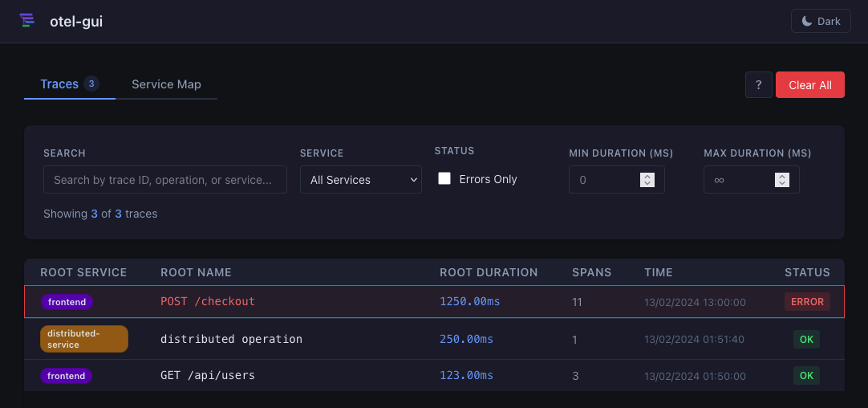Click the ERROR status badge

click(807, 301)
